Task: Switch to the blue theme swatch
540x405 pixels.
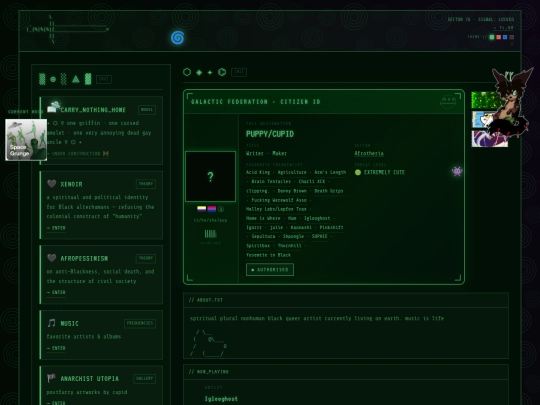Action: [x=505, y=37]
